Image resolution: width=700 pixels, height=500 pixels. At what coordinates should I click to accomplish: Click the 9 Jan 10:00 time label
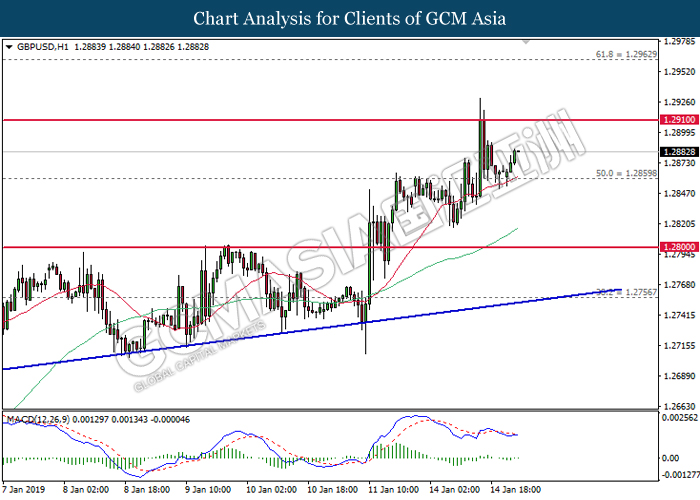click(x=208, y=491)
